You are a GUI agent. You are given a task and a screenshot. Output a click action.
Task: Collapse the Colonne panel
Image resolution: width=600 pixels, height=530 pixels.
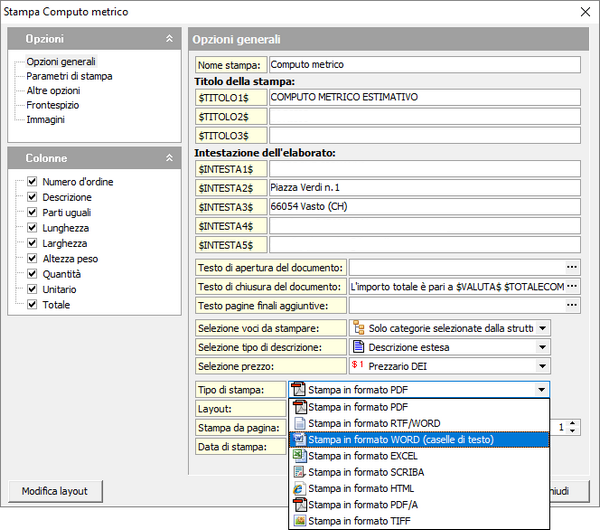click(169, 158)
